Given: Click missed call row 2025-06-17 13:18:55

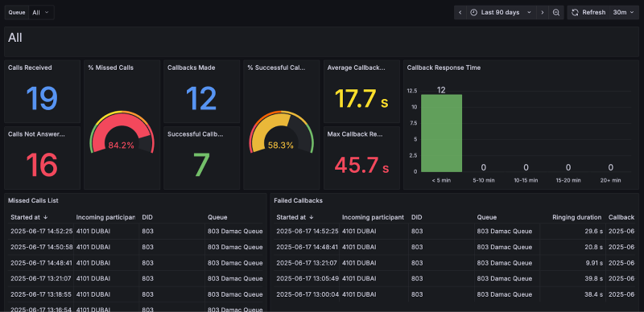Looking at the screenshot, I should click(x=135, y=294).
